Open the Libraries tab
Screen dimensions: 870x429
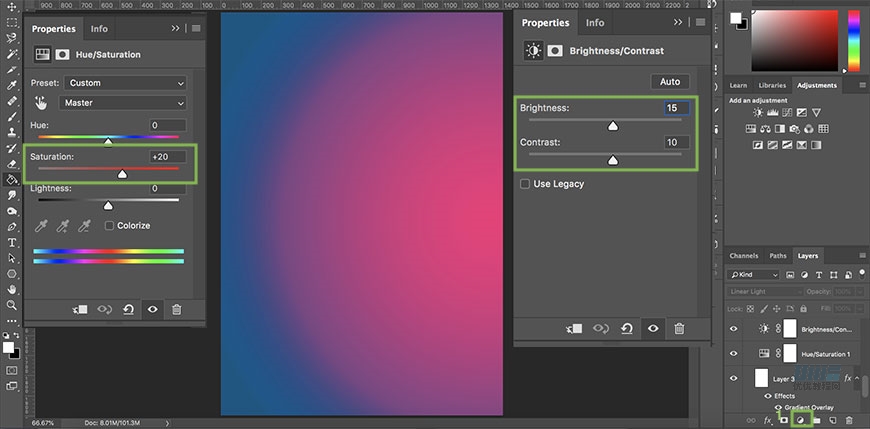[772, 85]
